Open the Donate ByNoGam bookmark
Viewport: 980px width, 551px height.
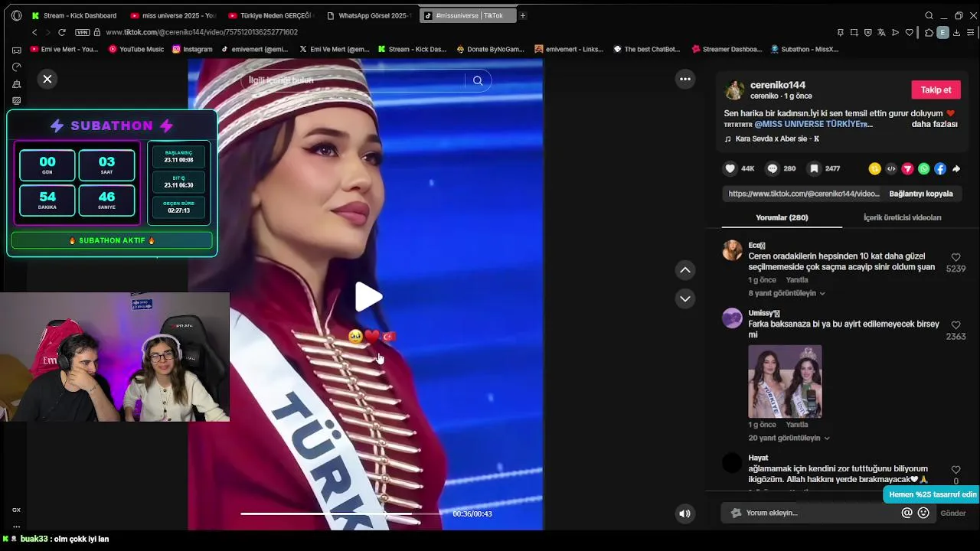pos(490,49)
